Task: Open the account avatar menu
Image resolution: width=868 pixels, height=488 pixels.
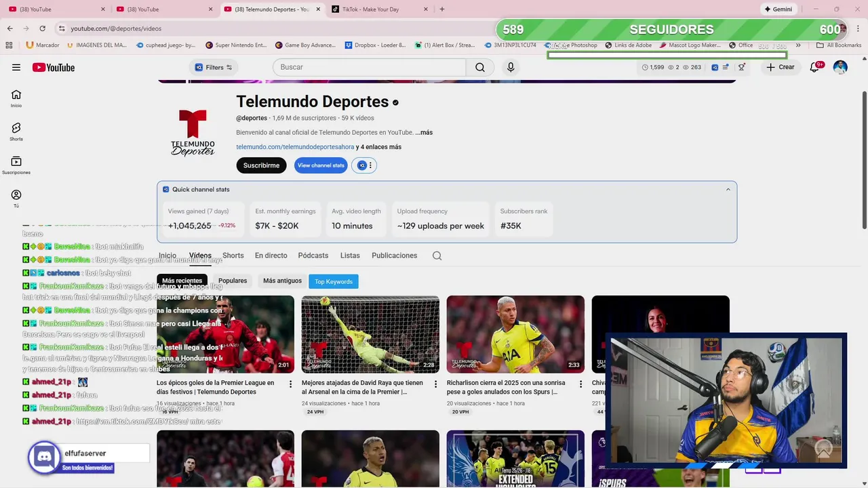Action: [x=840, y=67]
